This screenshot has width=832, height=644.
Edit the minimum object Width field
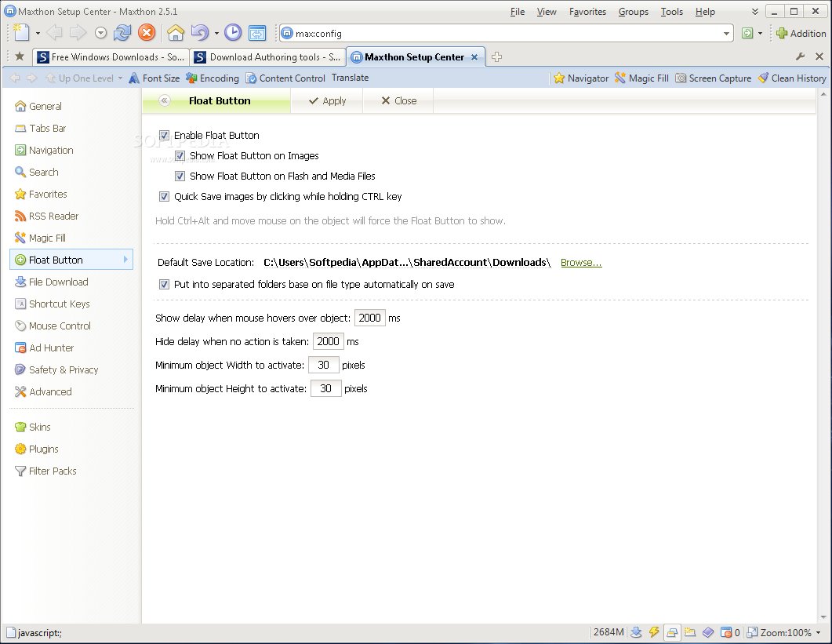324,366
